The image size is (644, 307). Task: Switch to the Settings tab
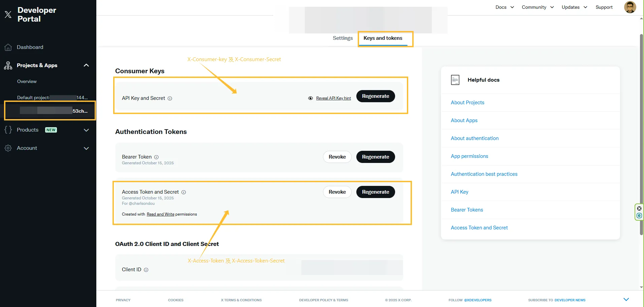point(343,38)
